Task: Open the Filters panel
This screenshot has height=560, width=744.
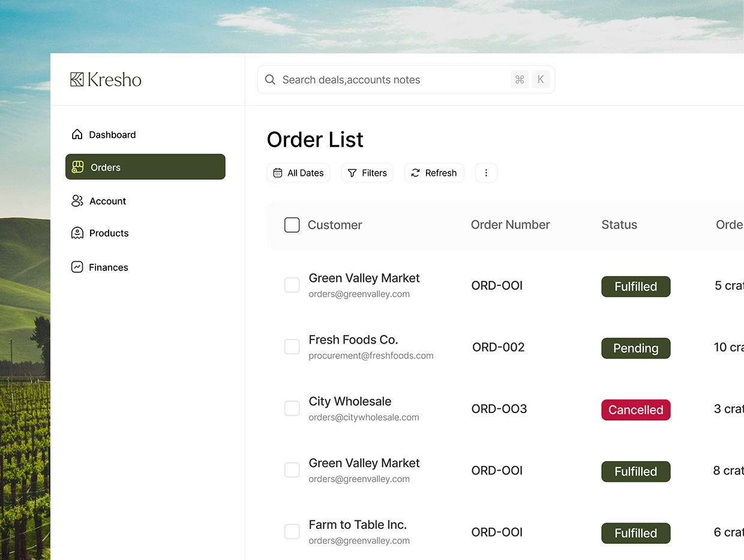Action: pyautogui.click(x=367, y=173)
